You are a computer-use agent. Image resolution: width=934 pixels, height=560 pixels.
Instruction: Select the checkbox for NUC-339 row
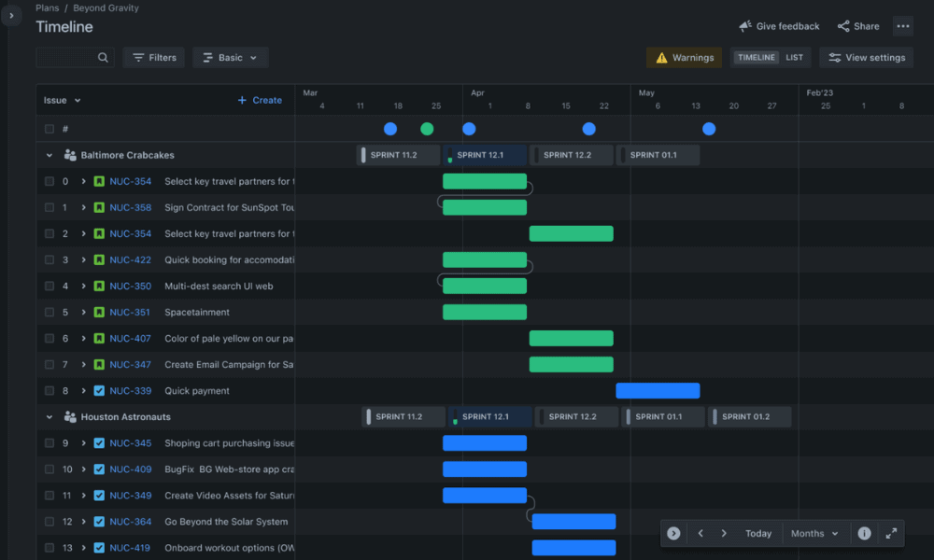[50, 391]
